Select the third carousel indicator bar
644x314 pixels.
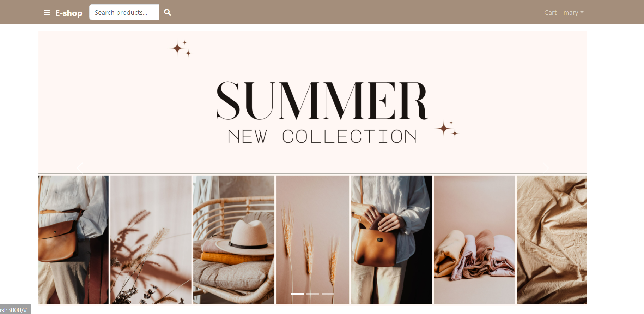click(328, 294)
